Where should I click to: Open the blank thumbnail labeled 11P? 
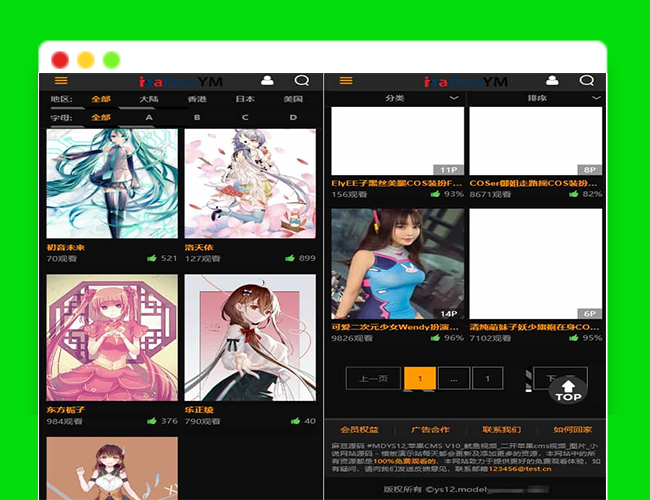click(398, 141)
